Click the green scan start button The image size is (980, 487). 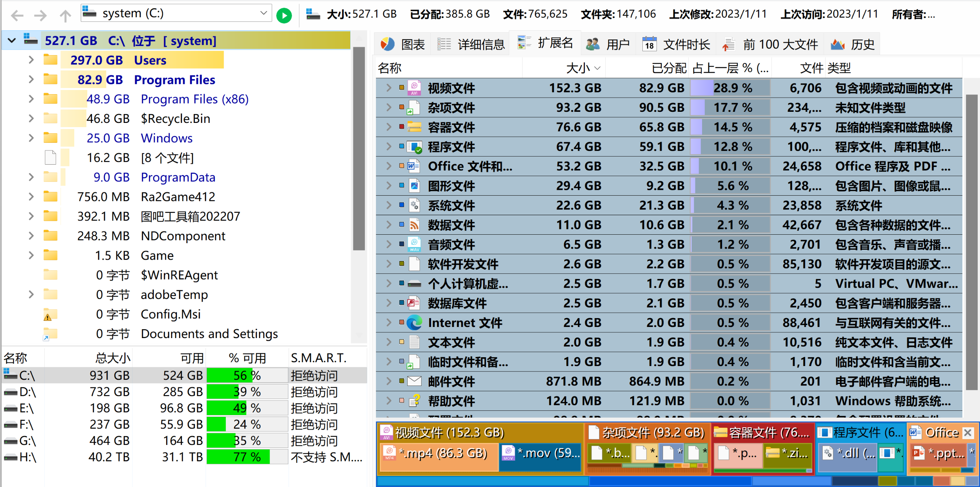coord(284,15)
